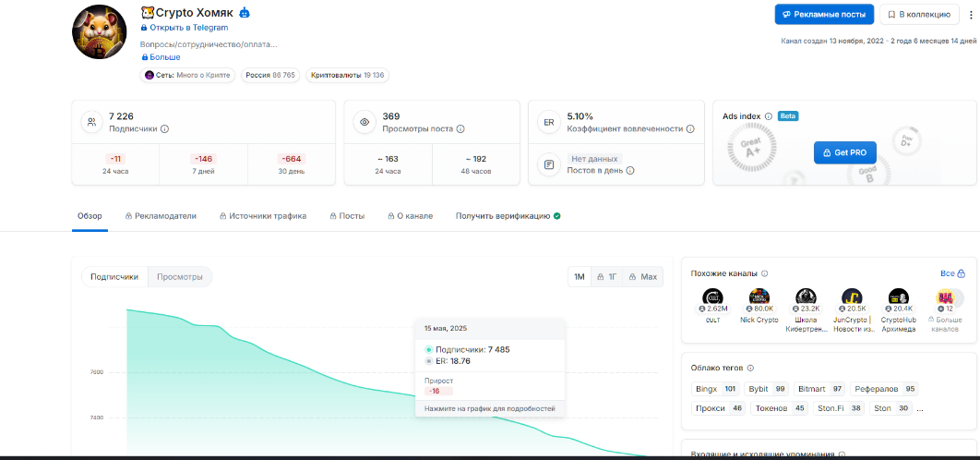Screen dimensions: 980x460
Task: Click the eye icon for post views
Action: (365, 123)
